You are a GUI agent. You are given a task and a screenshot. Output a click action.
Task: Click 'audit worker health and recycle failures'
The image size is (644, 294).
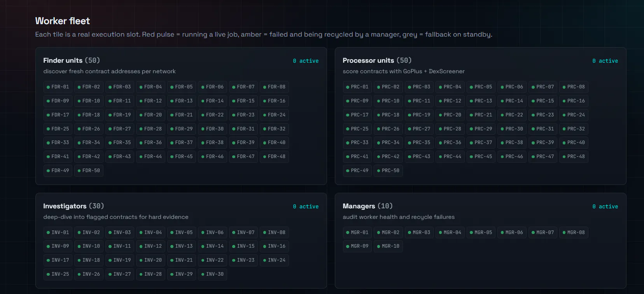pos(399,217)
